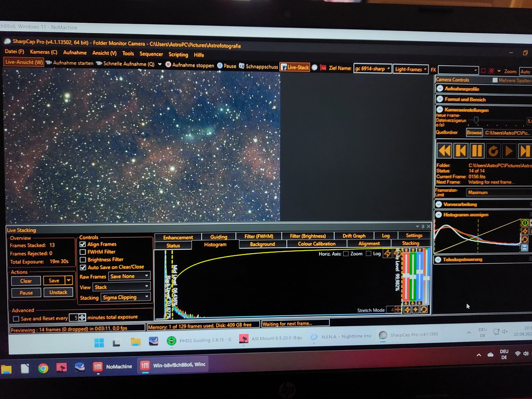Open the Light-Frames dropdown
This screenshot has height=399, width=532.
(x=410, y=69)
